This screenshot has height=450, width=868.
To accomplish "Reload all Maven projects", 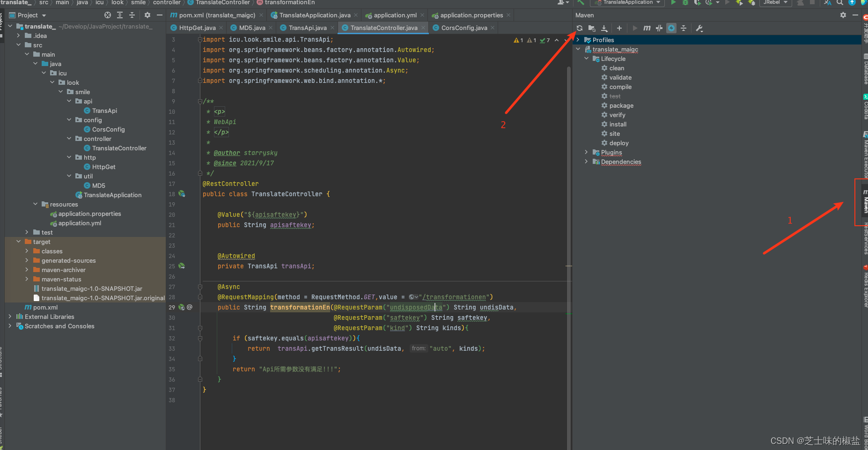I will click(x=580, y=28).
